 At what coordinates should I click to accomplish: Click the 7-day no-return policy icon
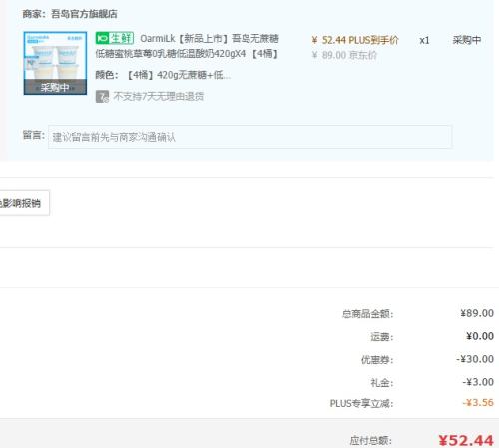(102, 97)
